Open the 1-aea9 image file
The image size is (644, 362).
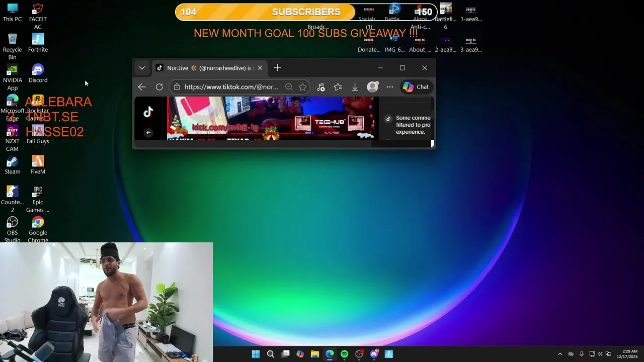coord(471,13)
